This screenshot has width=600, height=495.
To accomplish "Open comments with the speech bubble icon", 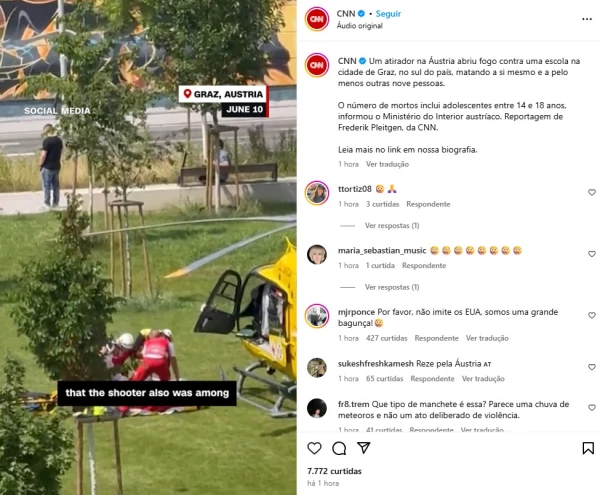I will point(339,448).
